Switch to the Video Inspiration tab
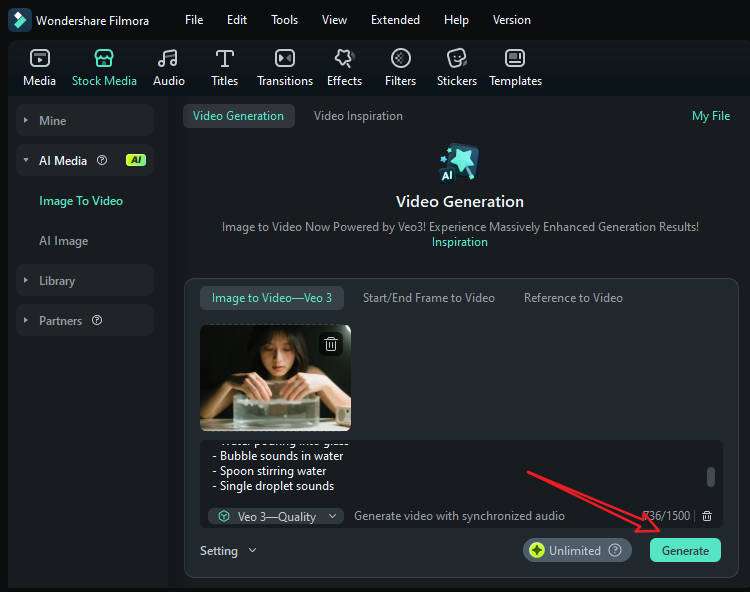Image resolution: width=750 pixels, height=592 pixels. [358, 116]
